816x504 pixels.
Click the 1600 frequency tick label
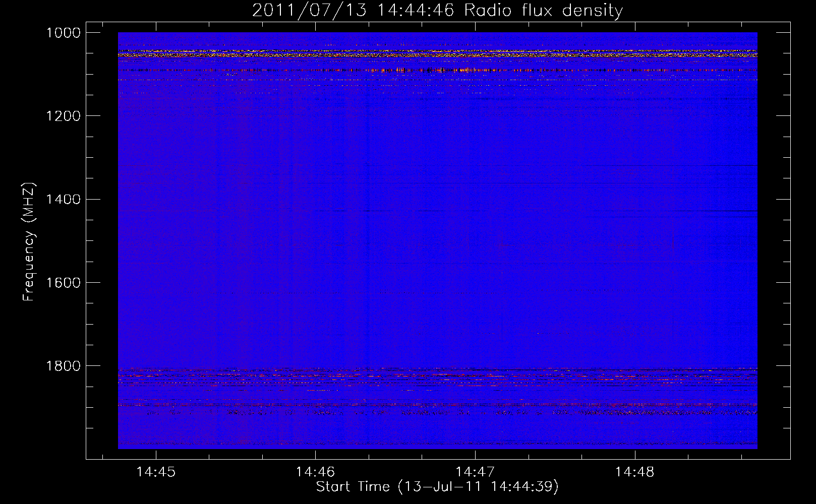tap(63, 282)
